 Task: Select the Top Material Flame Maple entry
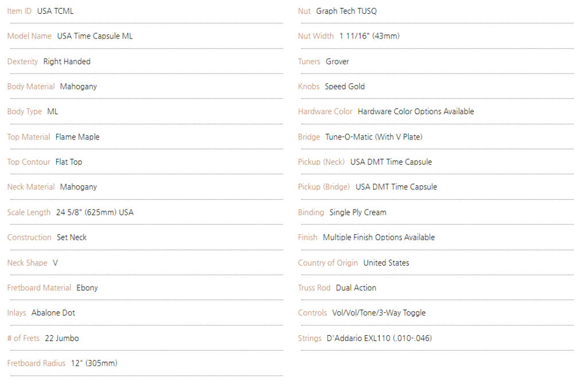78,137
